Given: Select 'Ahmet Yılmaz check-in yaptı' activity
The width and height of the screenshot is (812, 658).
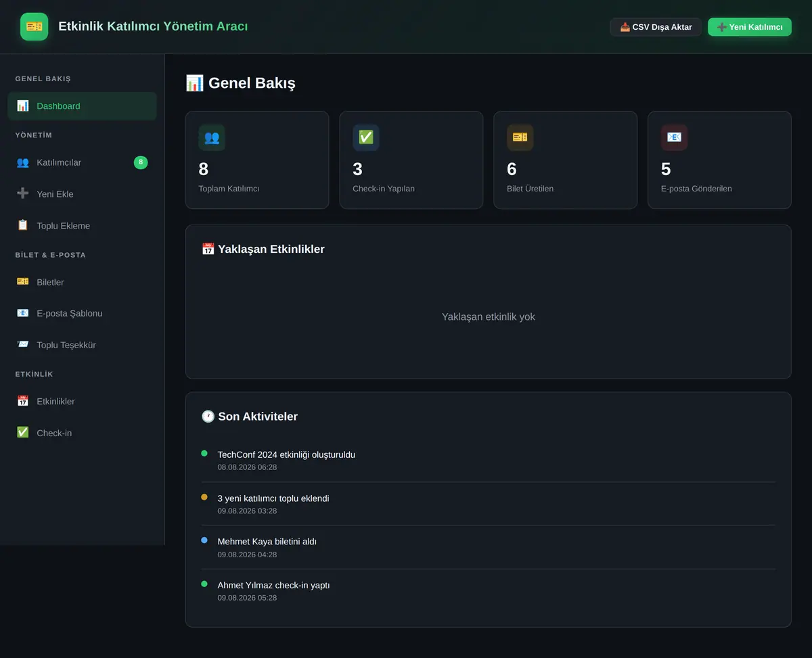Looking at the screenshot, I should (x=273, y=585).
